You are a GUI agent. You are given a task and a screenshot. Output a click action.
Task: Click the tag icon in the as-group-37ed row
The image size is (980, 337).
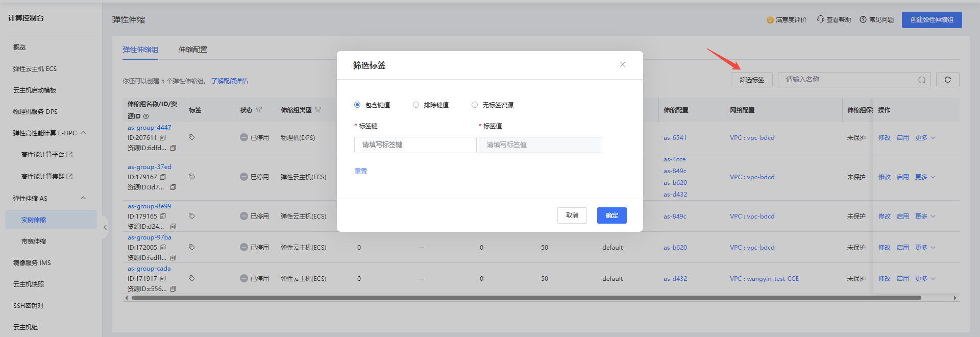[192, 177]
